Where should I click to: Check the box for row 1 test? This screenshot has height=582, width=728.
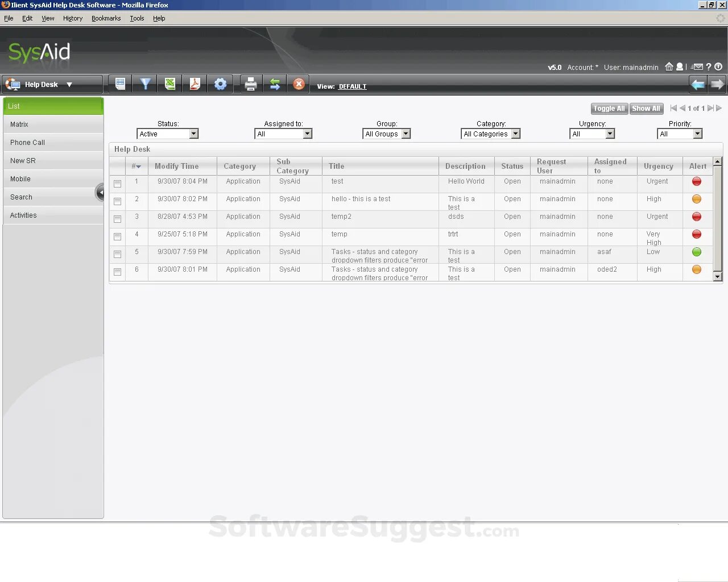click(x=118, y=184)
